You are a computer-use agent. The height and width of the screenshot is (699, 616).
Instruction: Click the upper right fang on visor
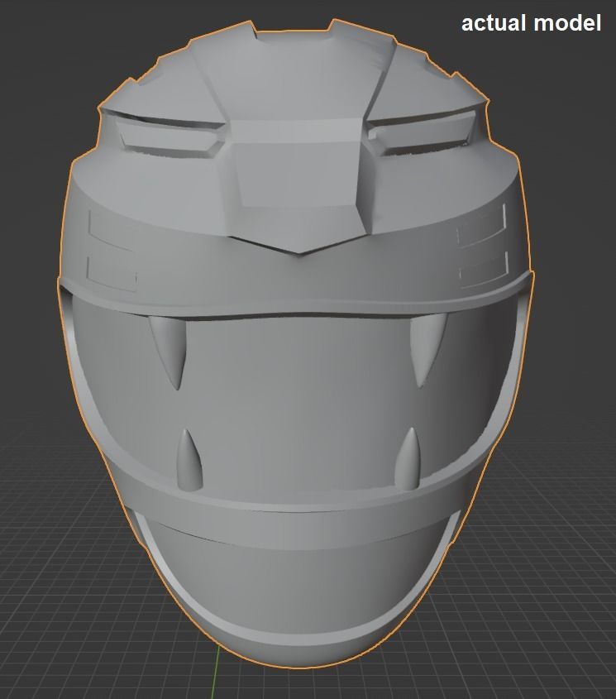tap(427, 349)
